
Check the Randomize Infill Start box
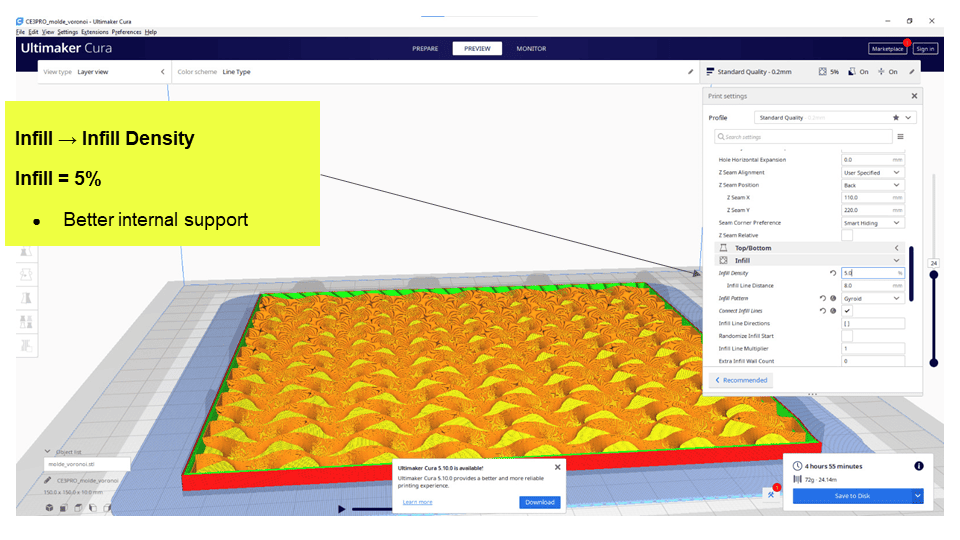[848, 336]
